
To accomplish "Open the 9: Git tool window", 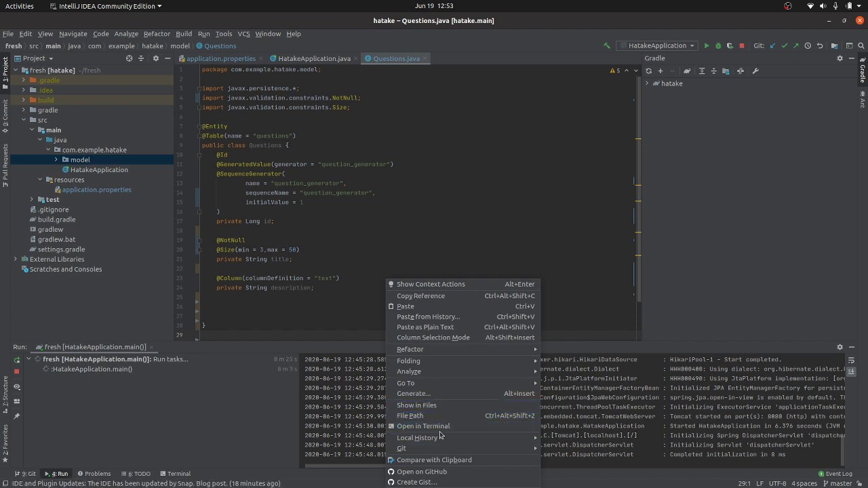I will click(25, 474).
